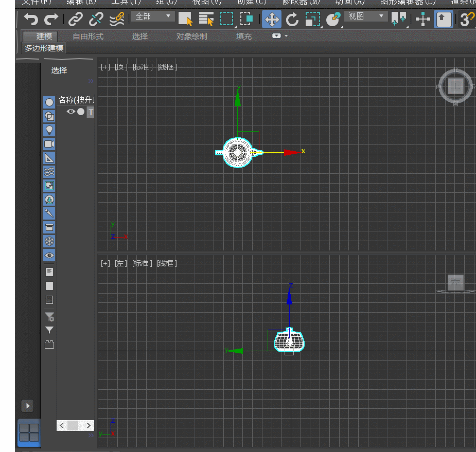Activate the Select and Rotate tool

(292, 19)
